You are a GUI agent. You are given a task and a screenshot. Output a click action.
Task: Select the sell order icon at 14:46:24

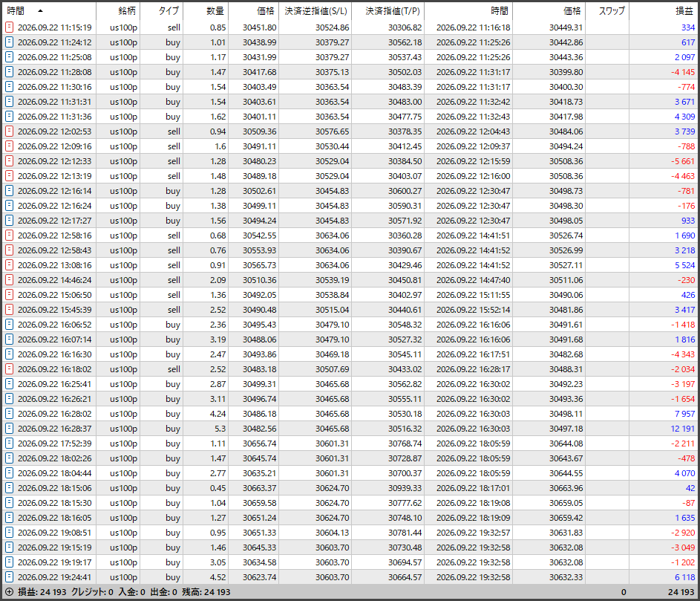pyautogui.click(x=9, y=280)
